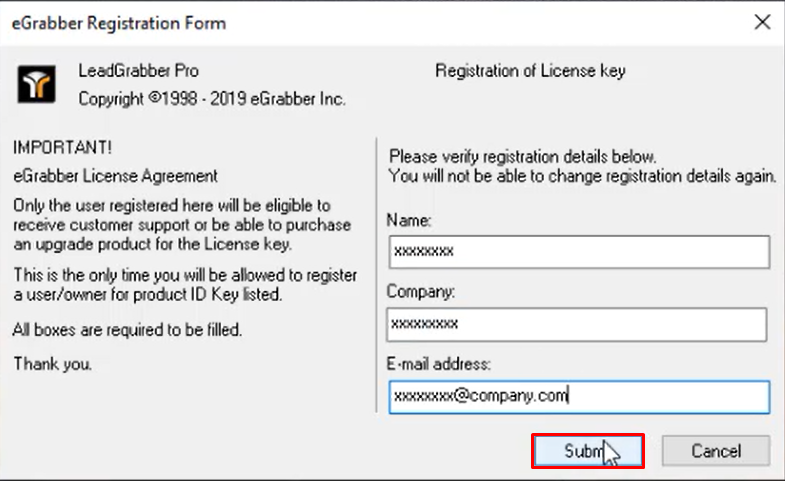Image resolution: width=785 pixels, height=481 pixels.
Task: Click the "LeadGrabber Pro" product name text
Action: (x=139, y=71)
